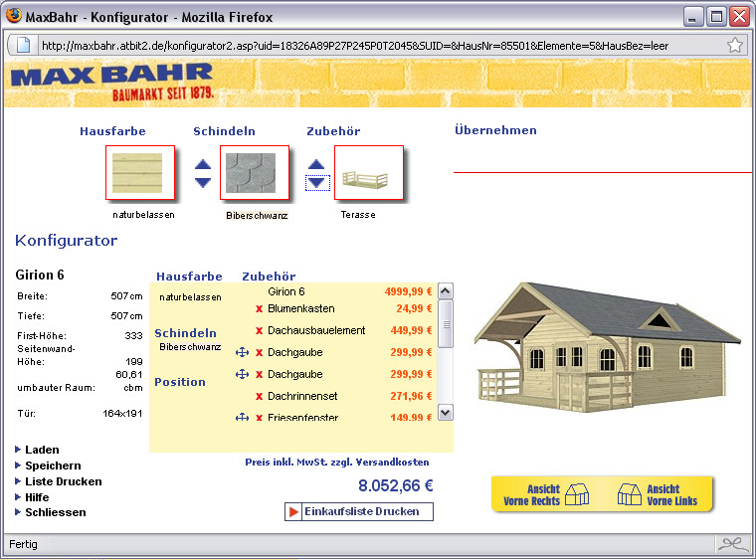This screenshot has width=756, height=560.
Task: Click the Firefox logo in the title bar
Action: pyautogui.click(x=14, y=16)
